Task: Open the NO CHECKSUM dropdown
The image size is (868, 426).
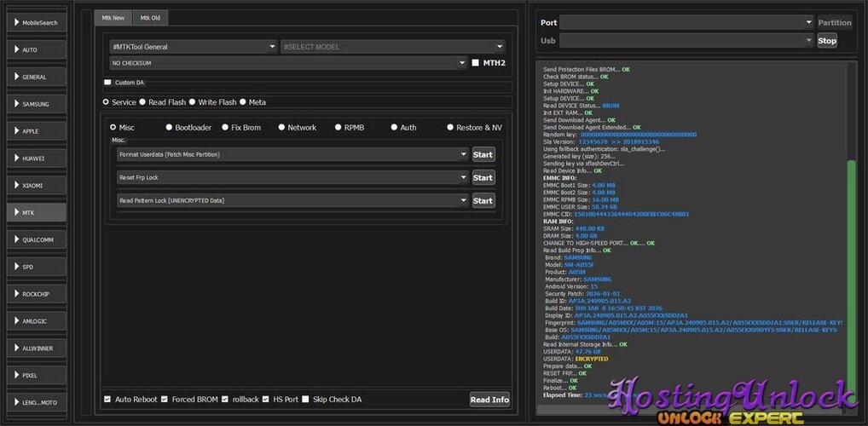Action: point(288,63)
